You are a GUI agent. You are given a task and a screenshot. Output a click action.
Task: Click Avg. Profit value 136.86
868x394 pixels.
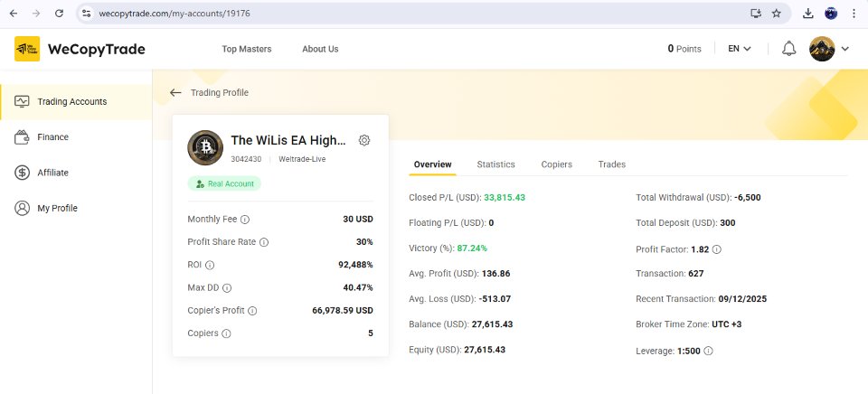point(496,274)
